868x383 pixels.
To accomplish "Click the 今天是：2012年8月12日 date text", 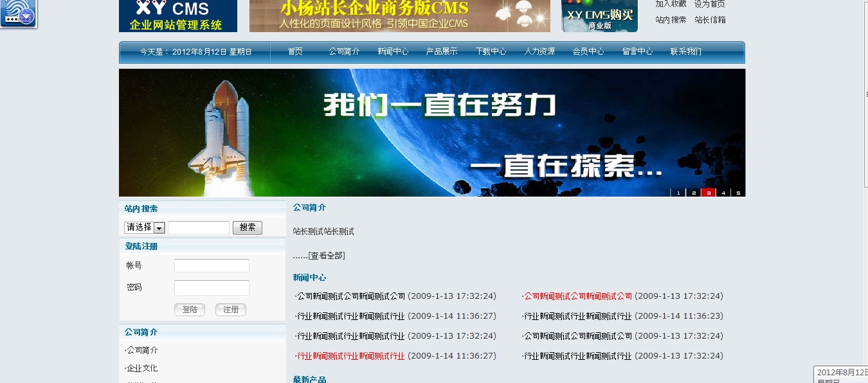I will [x=196, y=51].
